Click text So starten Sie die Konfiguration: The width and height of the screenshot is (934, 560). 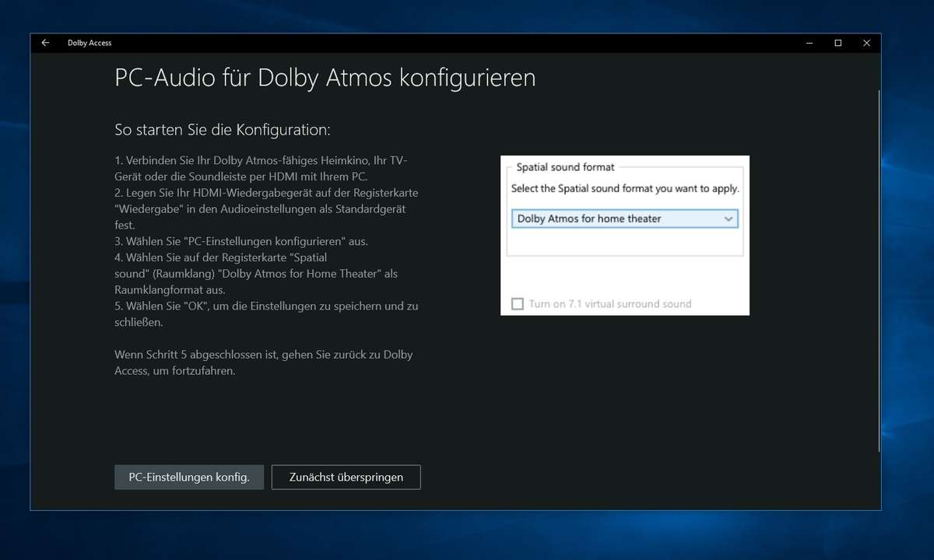pyautogui.click(x=223, y=129)
